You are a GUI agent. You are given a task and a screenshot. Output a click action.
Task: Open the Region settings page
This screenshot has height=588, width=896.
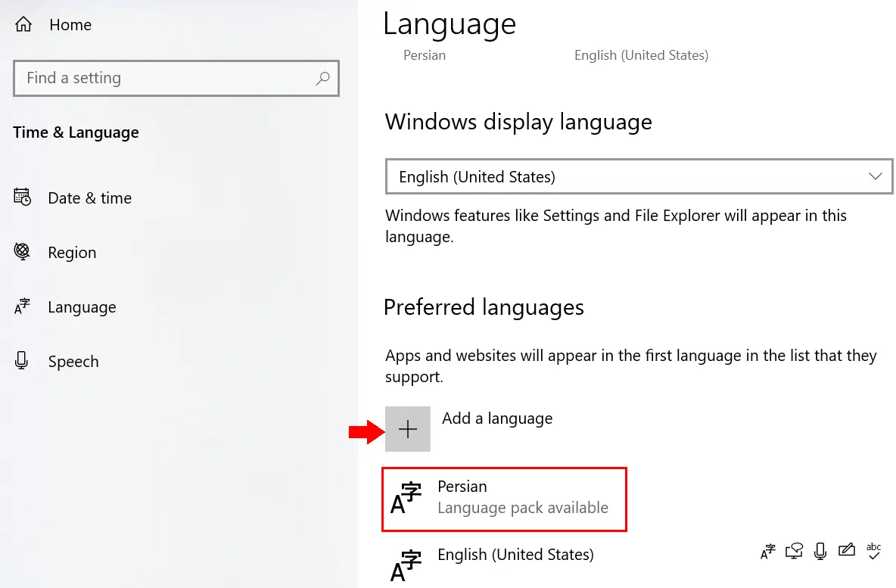point(72,253)
